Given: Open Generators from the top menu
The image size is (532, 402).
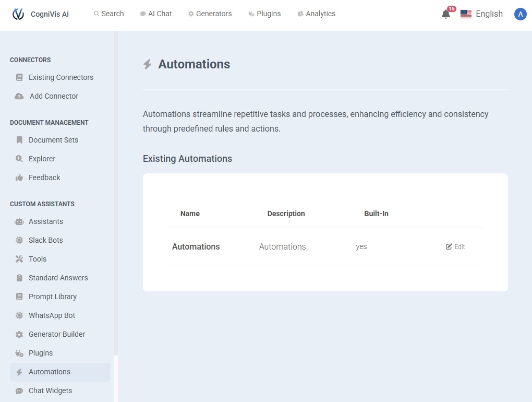Looking at the screenshot, I should 210,14.
